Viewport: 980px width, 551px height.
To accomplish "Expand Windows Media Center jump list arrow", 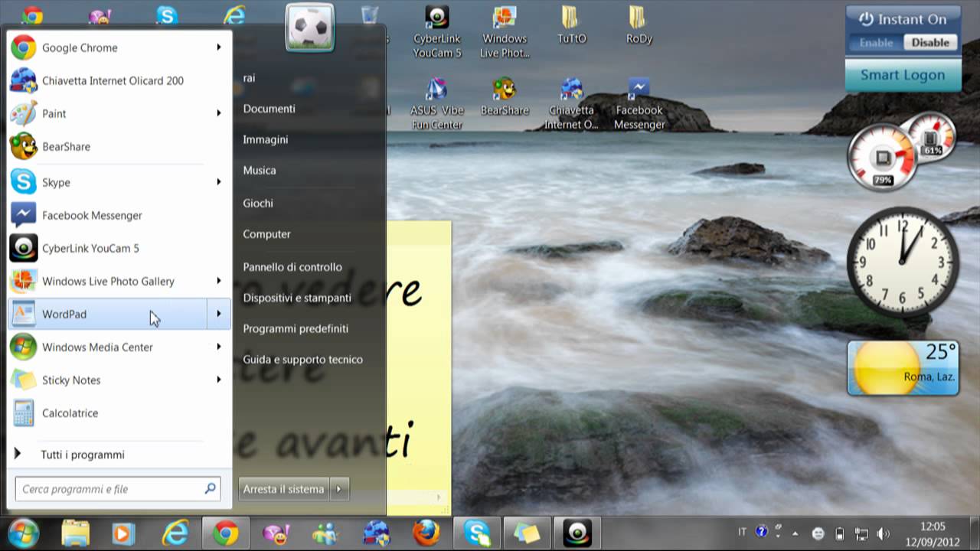I will tap(219, 347).
